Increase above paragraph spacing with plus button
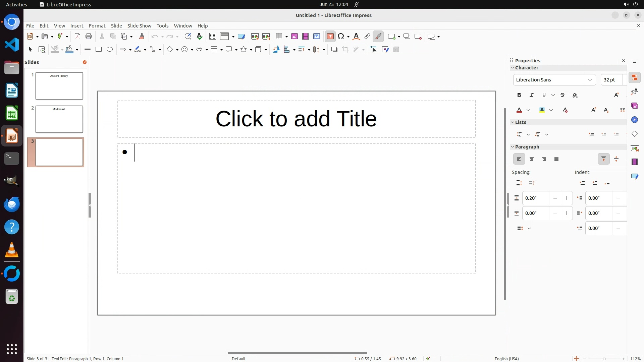Viewport: 644px width, 362px height. tap(567, 198)
